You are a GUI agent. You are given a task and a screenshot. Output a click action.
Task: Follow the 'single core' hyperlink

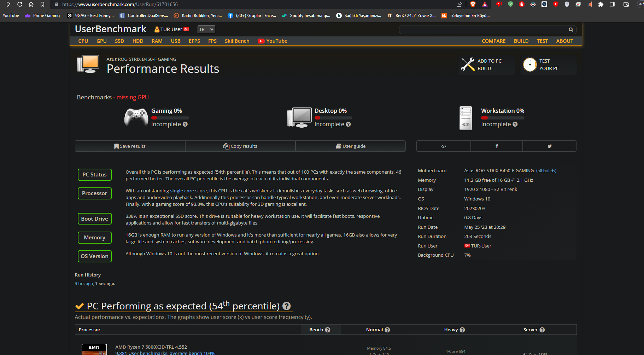tap(182, 191)
